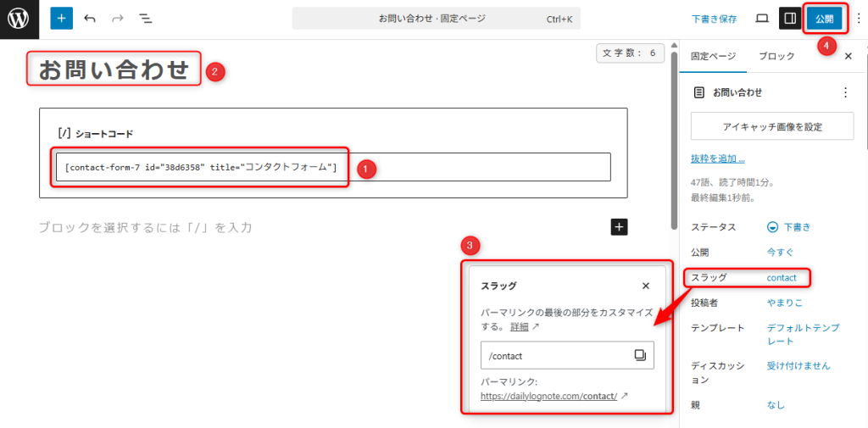Click 下書き保存 to save draft
This screenshot has width=868, height=428.
click(714, 18)
